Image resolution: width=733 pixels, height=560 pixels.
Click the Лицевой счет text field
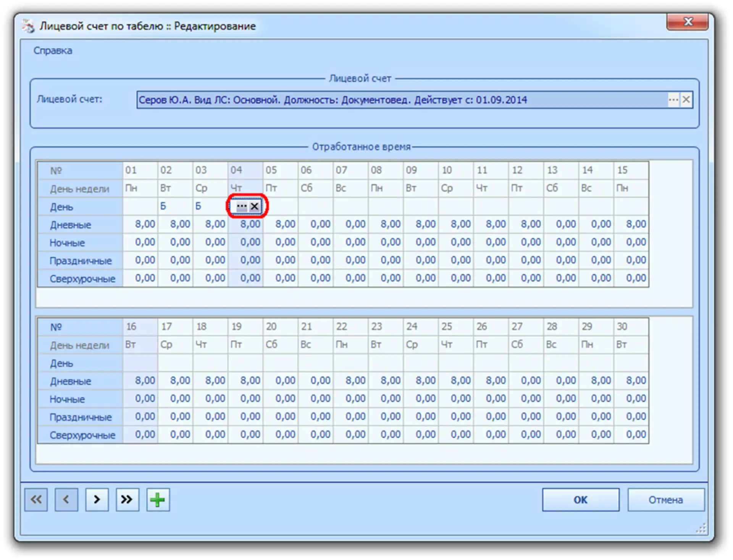click(x=401, y=100)
